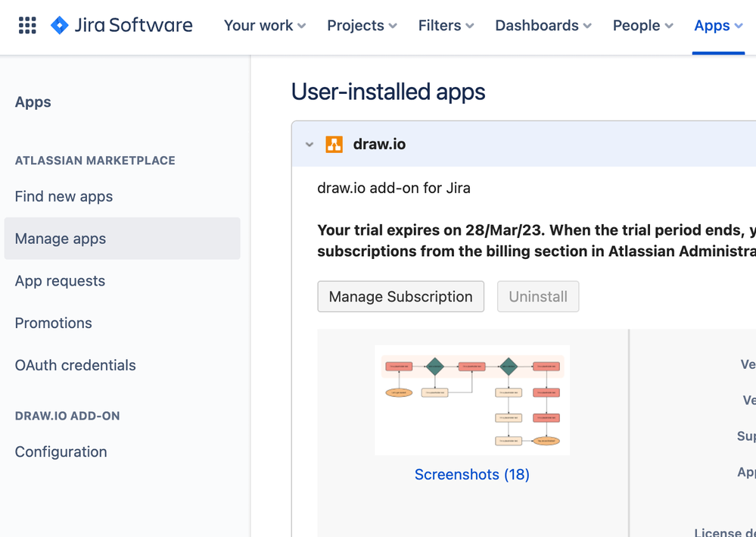Click the orange draw.io app icon
The height and width of the screenshot is (537, 756).
(334, 144)
